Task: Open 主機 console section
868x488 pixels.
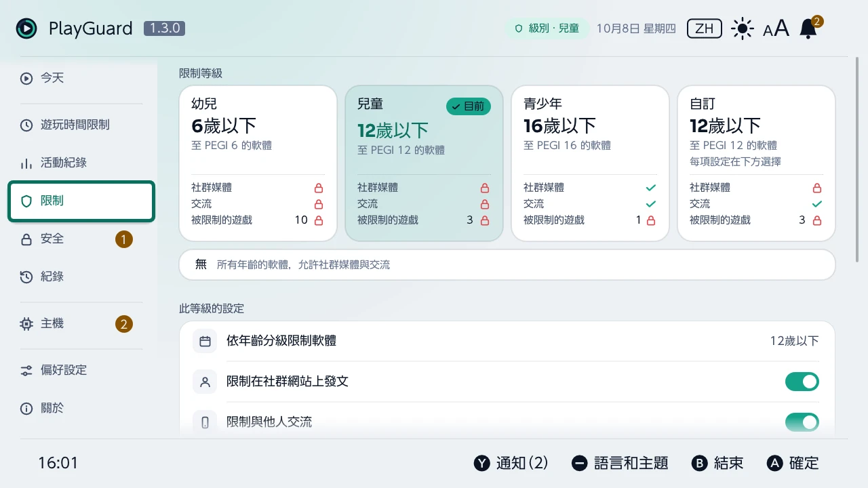Action: click(x=81, y=323)
